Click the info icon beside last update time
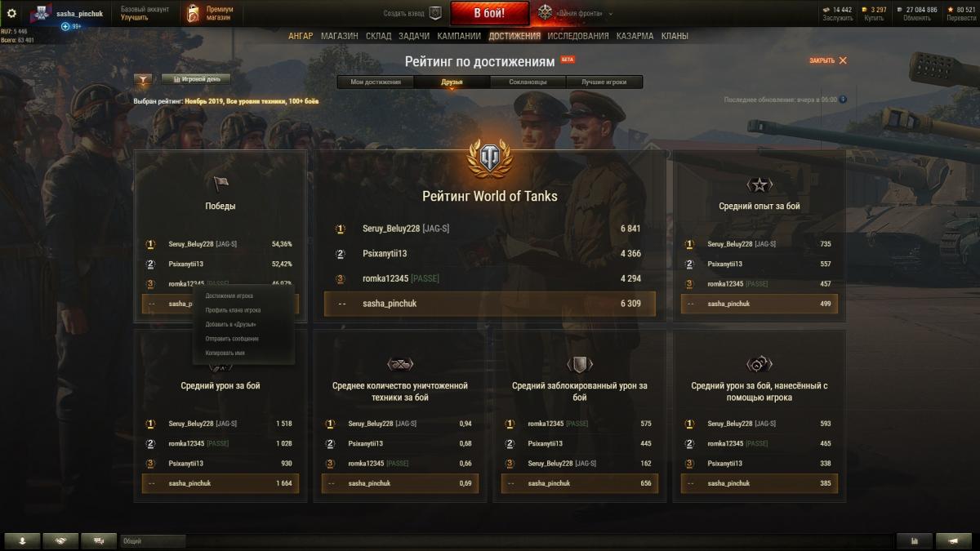The image size is (980, 551). 843,100
